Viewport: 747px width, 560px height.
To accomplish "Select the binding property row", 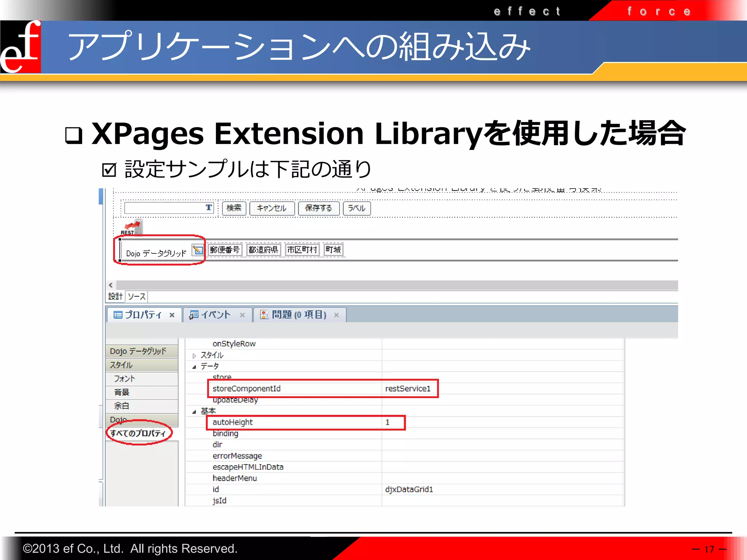I will coord(405,433).
